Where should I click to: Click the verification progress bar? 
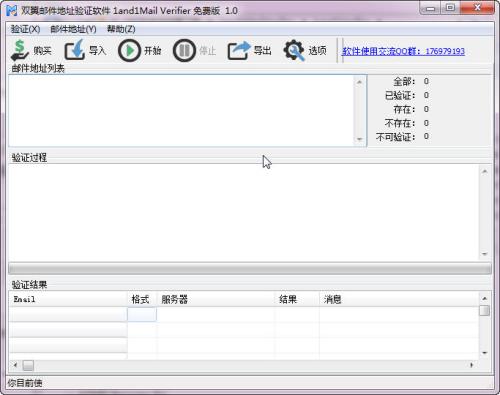(x=250, y=269)
